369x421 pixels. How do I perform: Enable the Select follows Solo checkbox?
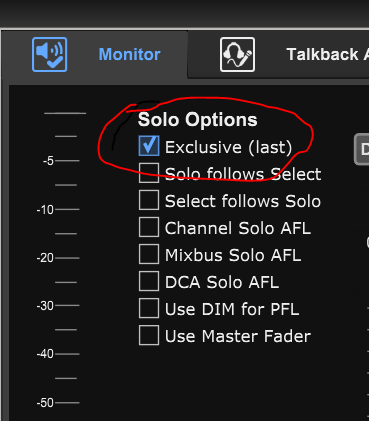tap(149, 200)
